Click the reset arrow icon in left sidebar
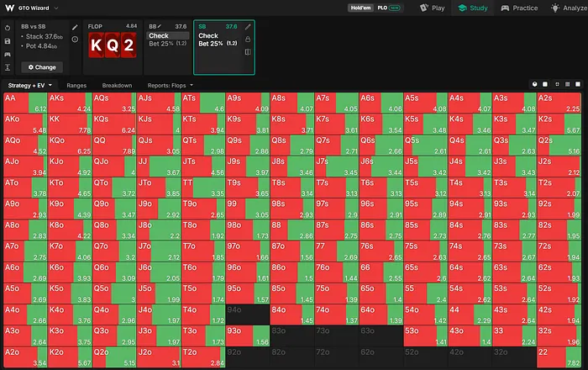 click(x=8, y=28)
